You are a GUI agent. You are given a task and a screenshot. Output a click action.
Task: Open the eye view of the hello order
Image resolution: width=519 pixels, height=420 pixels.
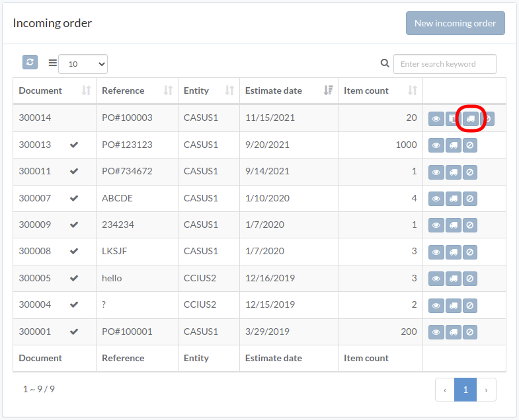pyautogui.click(x=436, y=279)
